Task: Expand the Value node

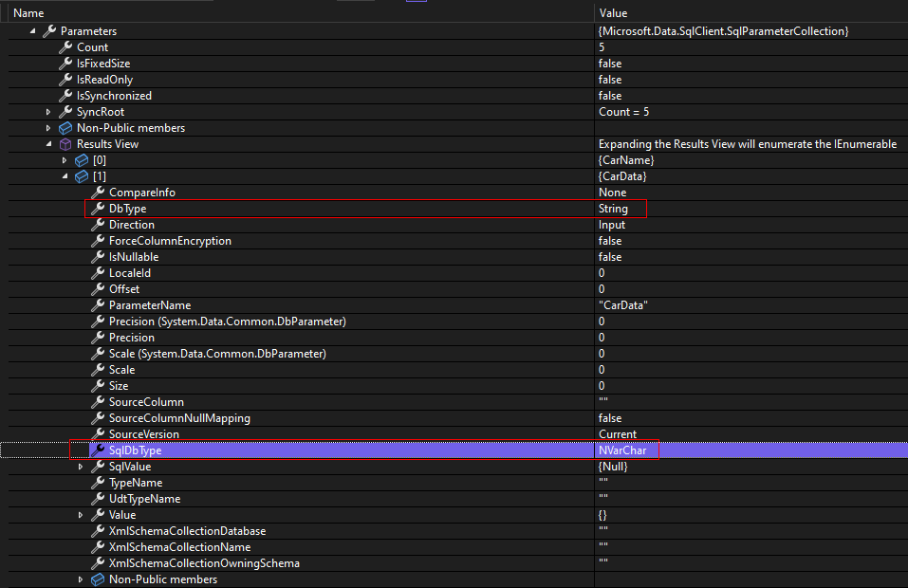Action: pos(81,514)
